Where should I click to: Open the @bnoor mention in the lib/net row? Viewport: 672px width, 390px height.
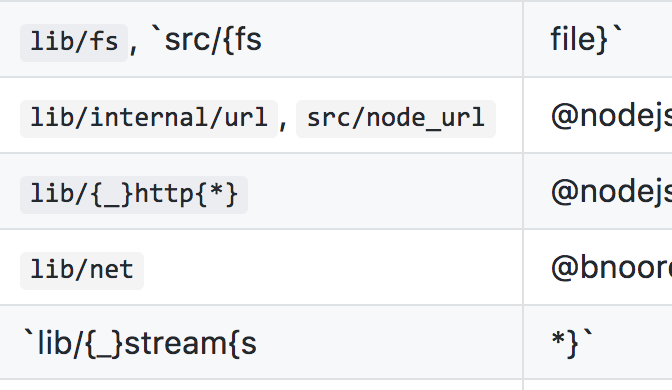(x=612, y=268)
